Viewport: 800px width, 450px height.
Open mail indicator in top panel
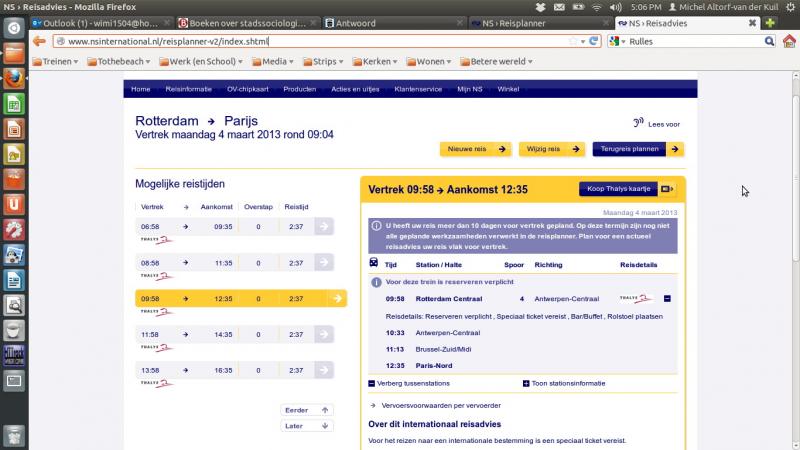[x=559, y=7]
